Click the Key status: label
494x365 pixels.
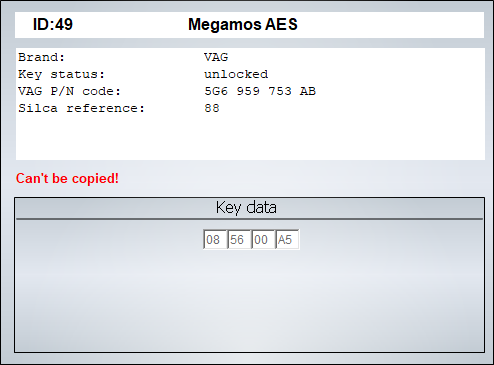(x=61, y=74)
